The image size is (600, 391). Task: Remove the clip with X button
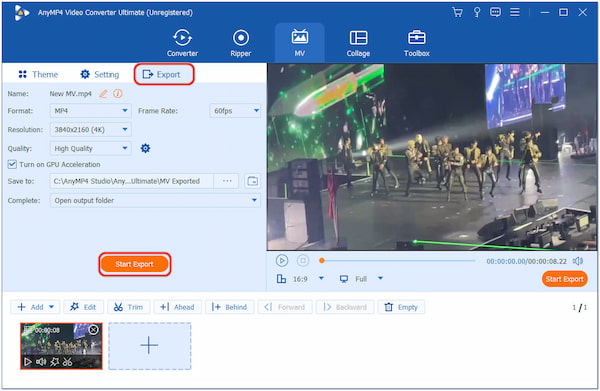click(x=93, y=330)
